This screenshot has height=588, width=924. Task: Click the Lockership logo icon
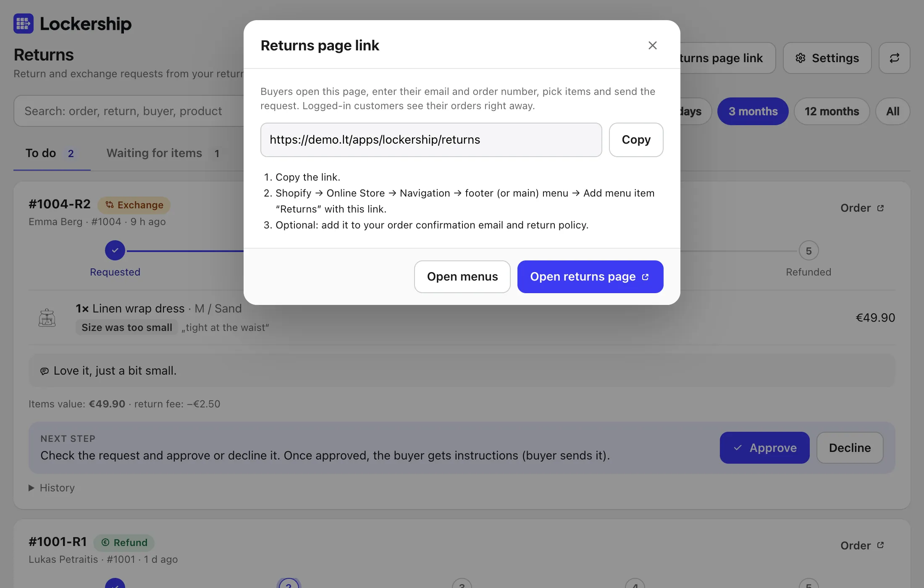23,24
